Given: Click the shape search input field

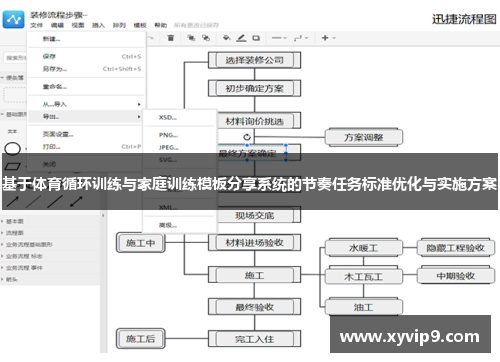Looking at the screenshot, I should click(x=15, y=58).
